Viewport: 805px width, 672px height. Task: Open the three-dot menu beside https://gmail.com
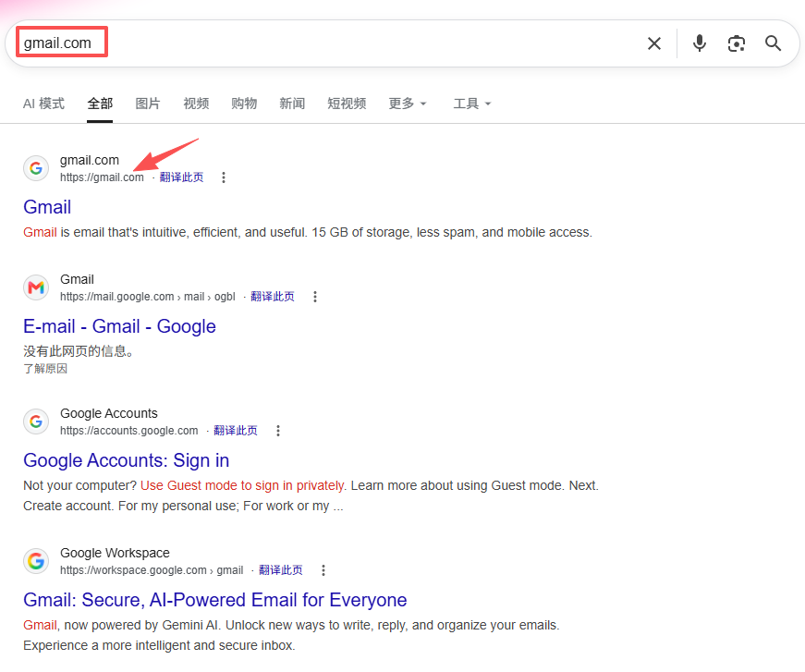pos(224,177)
